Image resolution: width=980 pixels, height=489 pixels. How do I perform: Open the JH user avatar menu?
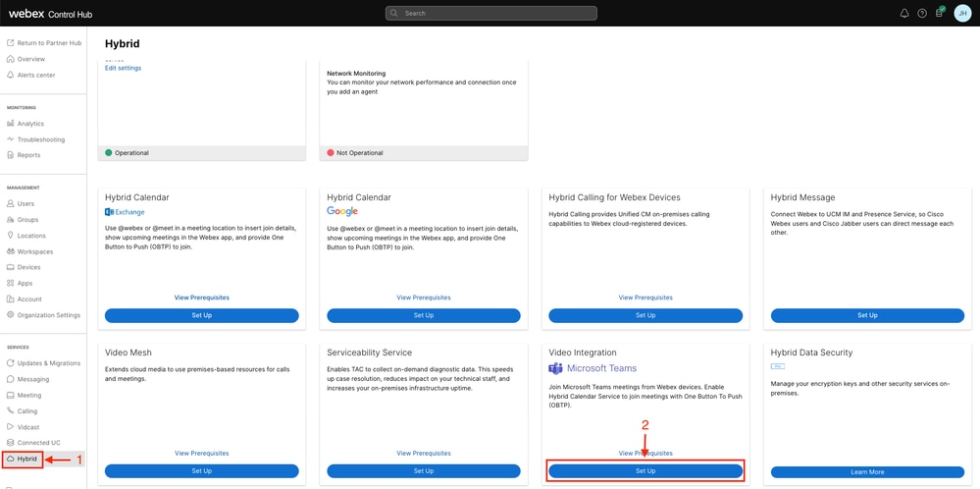[x=962, y=13]
